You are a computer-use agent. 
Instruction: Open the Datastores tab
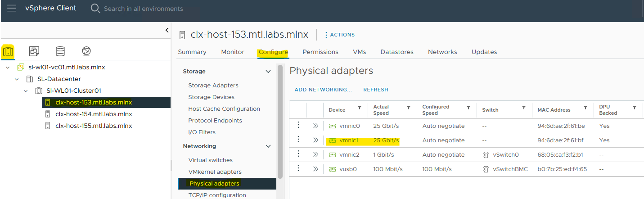pos(397,52)
